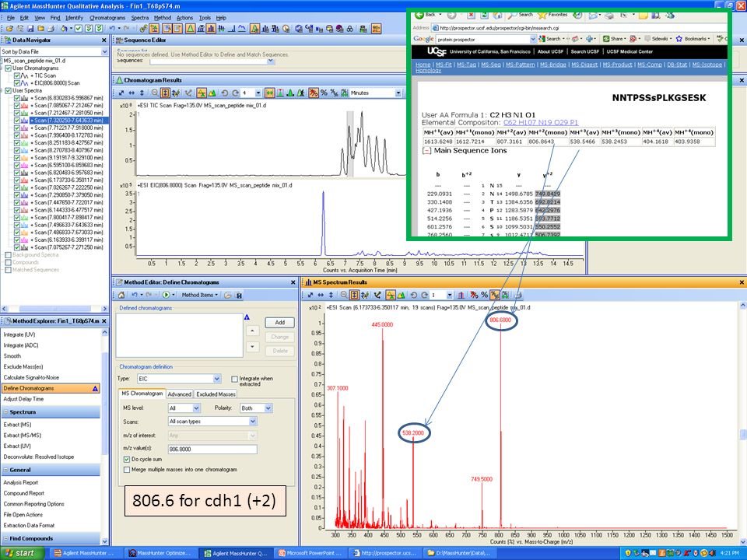
Task: Open the Sequences dropdown in Sequence Editor
Action: pos(271,61)
